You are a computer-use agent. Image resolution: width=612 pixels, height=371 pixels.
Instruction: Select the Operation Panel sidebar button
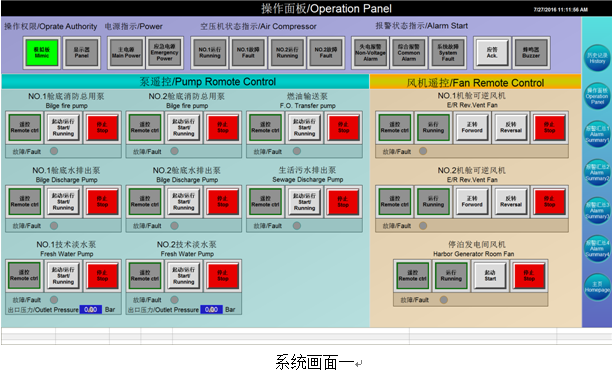point(597,96)
